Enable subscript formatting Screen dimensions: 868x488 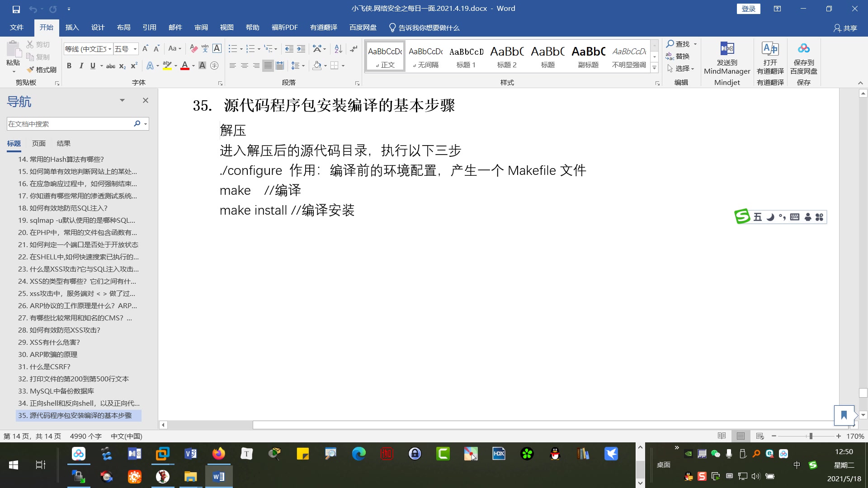click(x=122, y=66)
